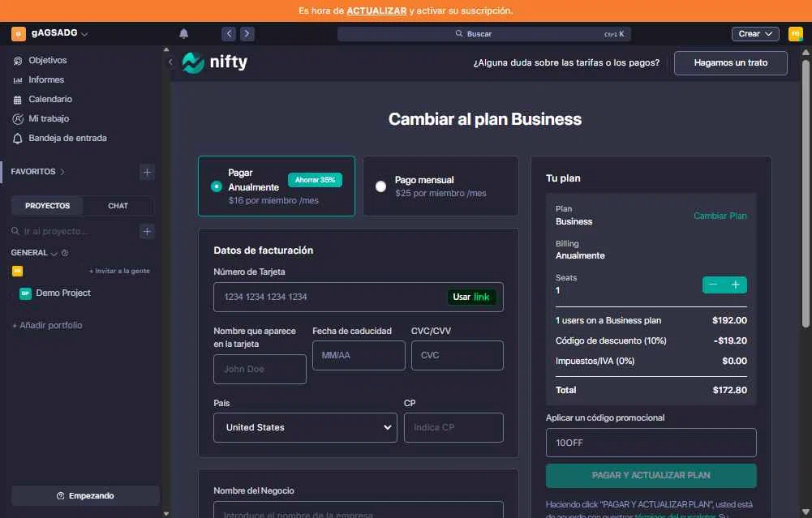The height and width of the screenshot is (518, 812).
Task: Select Pagar Anualmente radio option
Action: 217,186
